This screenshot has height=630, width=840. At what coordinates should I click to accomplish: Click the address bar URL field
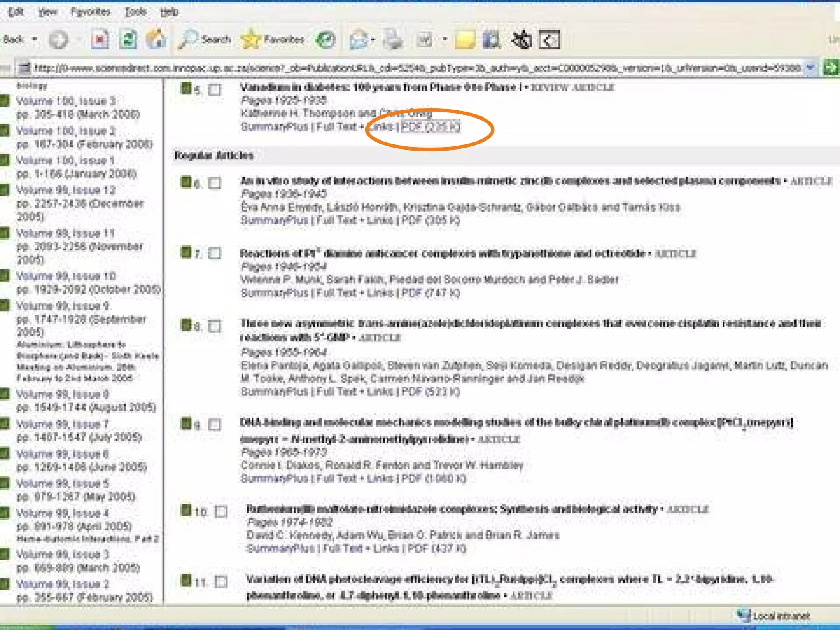[x=410, y=68]
